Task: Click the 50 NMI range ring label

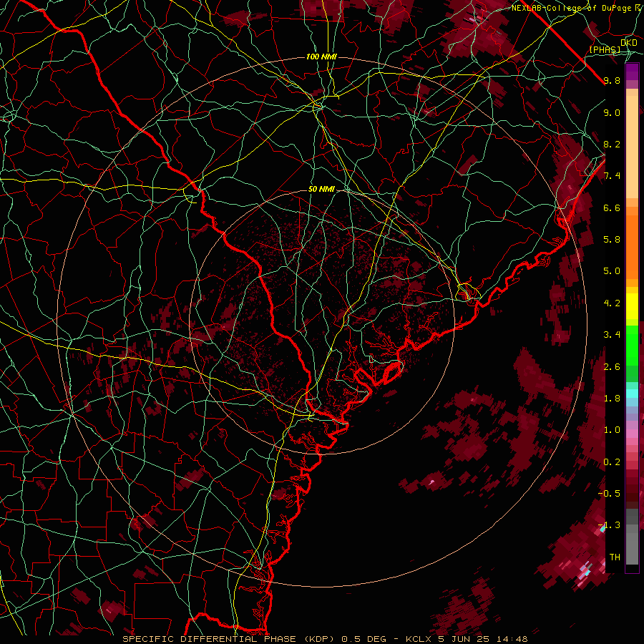Action: pos(321,189)
